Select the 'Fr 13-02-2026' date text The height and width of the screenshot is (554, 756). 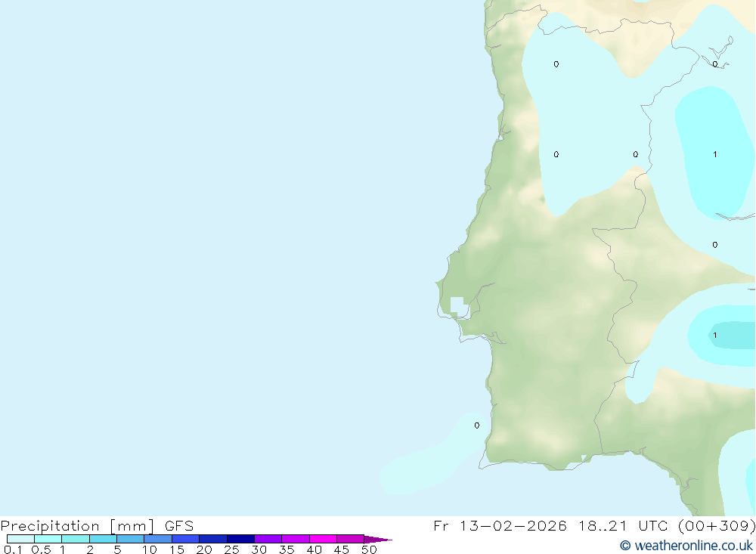[x=500, y=525]
